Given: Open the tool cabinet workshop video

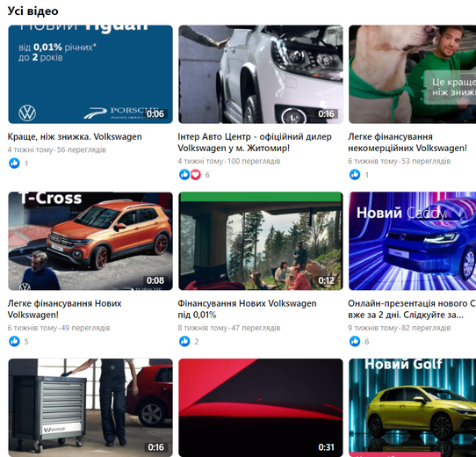Looking at the screenshot, I should 90,408.
